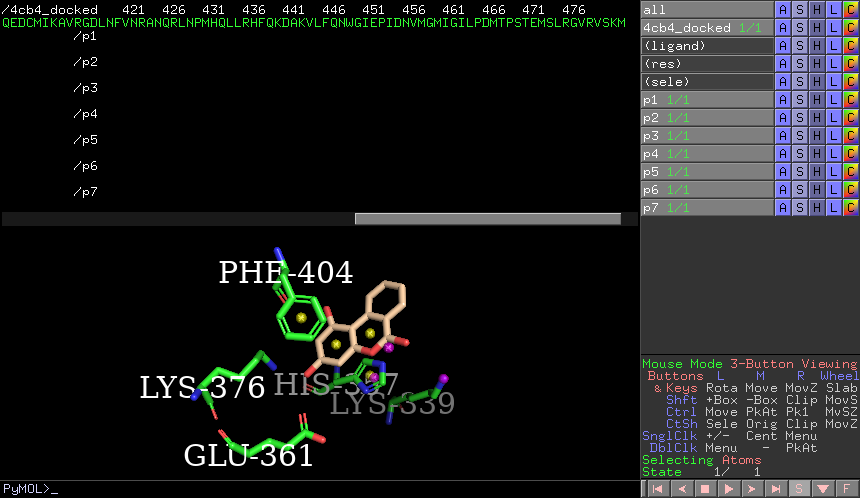Click the Mouse Mode 3-Button Viewing label
The height and width of the screenshot is (498, 860).
[x=749, y=364]
